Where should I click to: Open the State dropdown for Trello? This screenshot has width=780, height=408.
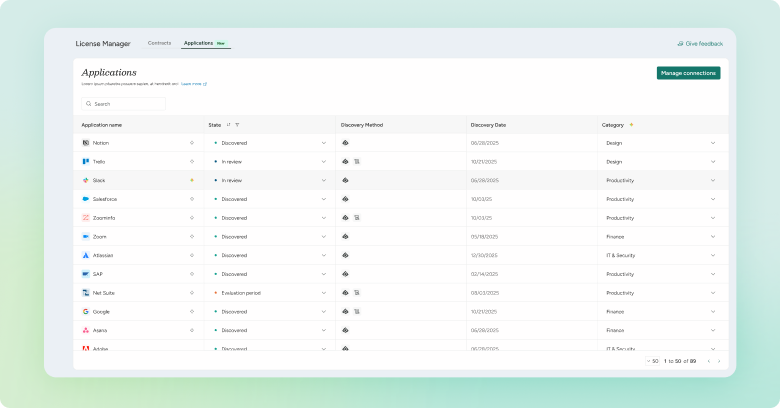[x=324, y=162]
